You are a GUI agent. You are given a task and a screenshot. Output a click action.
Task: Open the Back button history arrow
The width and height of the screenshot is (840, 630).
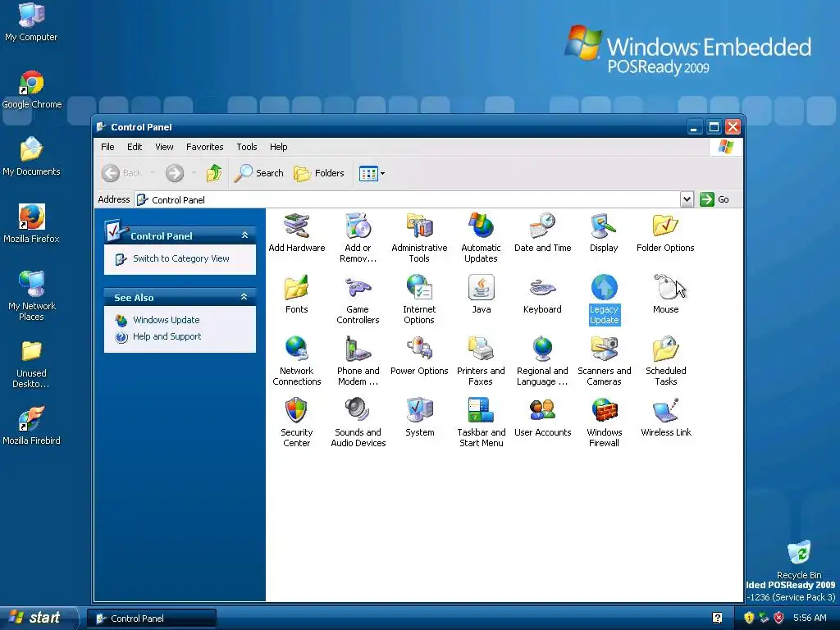coord(153,172)
